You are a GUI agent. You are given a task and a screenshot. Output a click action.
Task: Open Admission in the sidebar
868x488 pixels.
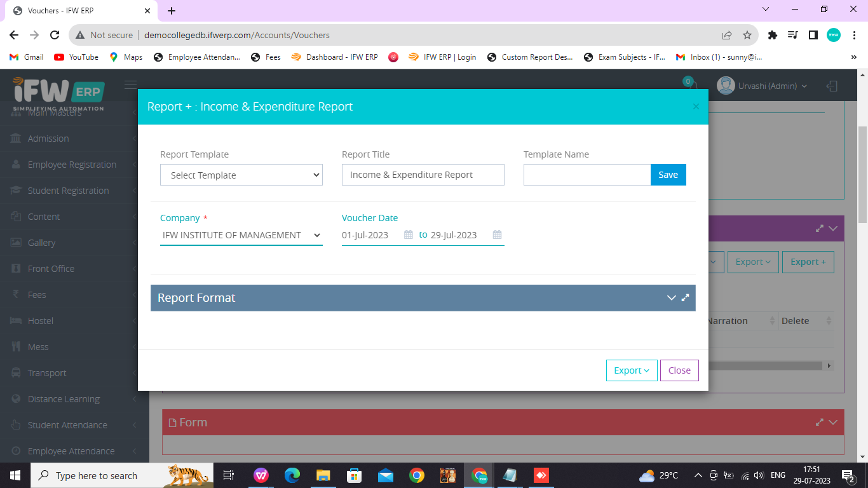(x=74, y=139)
